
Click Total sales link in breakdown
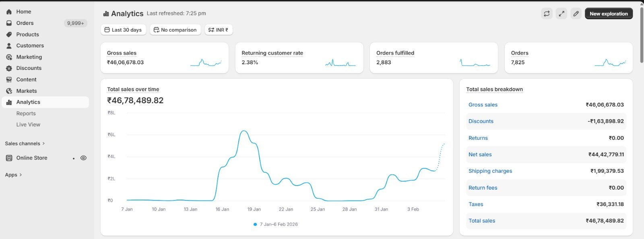coord(482,221)
